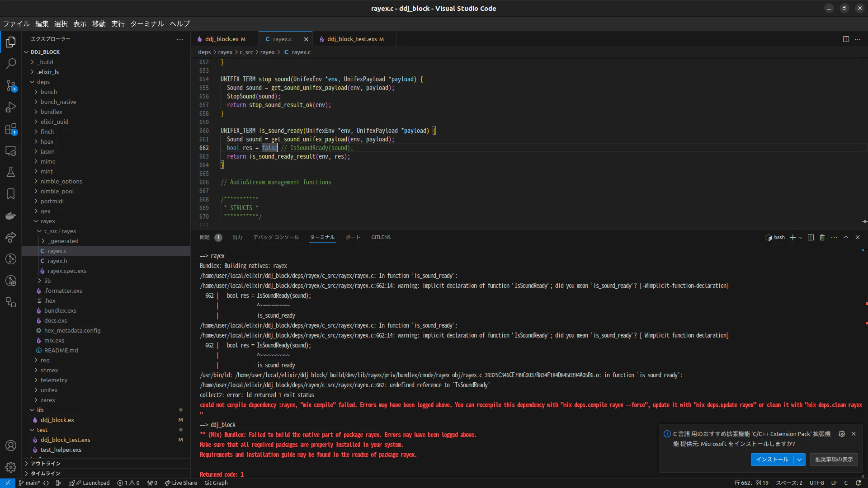
Task: Click the bash terminal label
Action: 776,238
